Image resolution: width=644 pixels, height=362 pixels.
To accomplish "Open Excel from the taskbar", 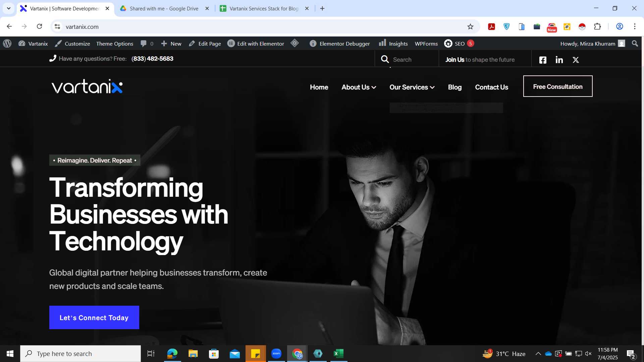I will [339, 354].
